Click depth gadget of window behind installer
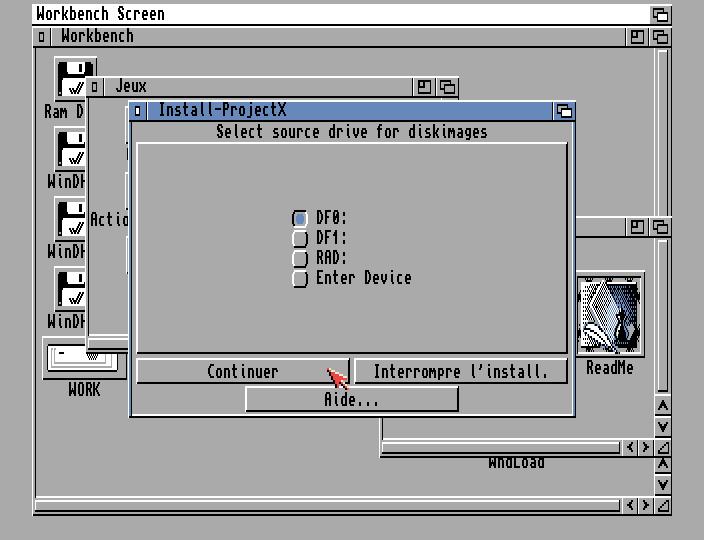Image resolution: width=704 pixels, height=540 pixels. pos(660,227)
